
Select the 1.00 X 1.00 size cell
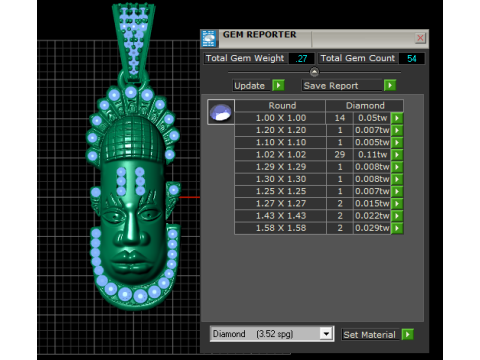coord(280,118)
